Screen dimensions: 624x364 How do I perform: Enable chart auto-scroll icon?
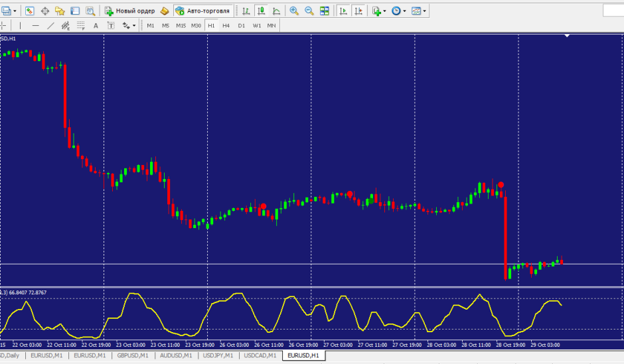[343, 11]
